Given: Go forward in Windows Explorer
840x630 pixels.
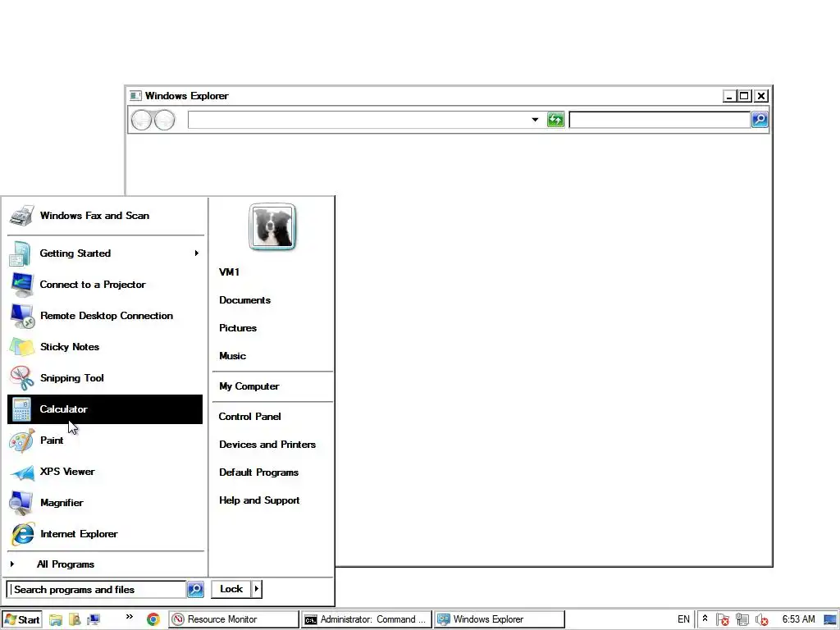Looking at the screenshot, I should click(x=164, y=120).
